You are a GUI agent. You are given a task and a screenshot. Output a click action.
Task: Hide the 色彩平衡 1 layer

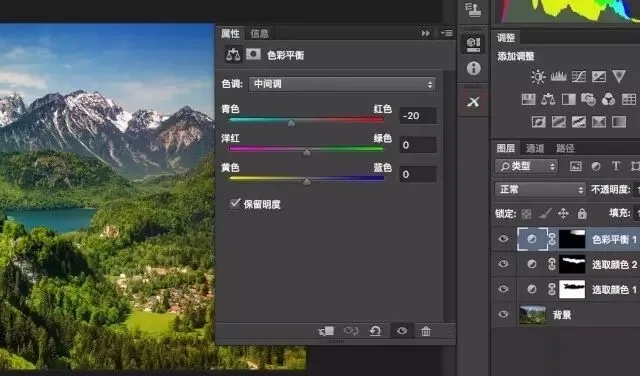click(x=503, y=239)
